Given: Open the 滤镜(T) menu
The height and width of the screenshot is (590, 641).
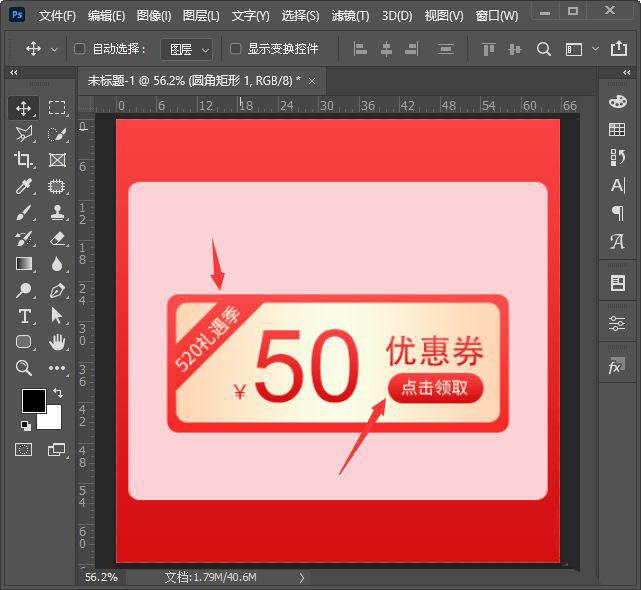Looking at the screenshot, I should (x=350, y=16).
